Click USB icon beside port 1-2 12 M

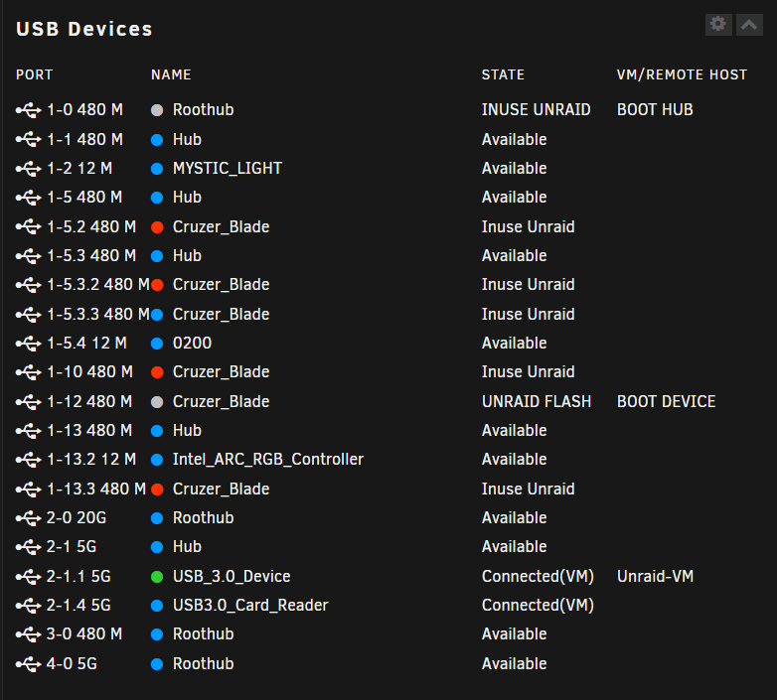28,169
